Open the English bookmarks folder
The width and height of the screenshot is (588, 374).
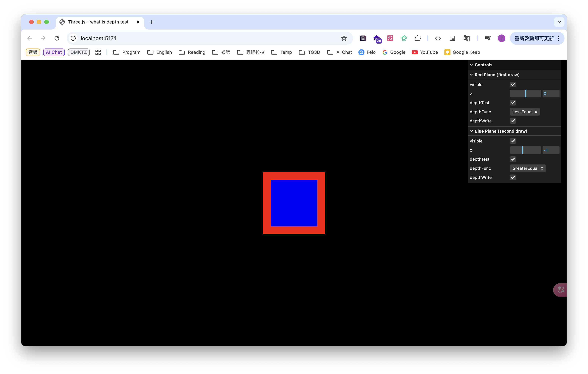(160, 52)
